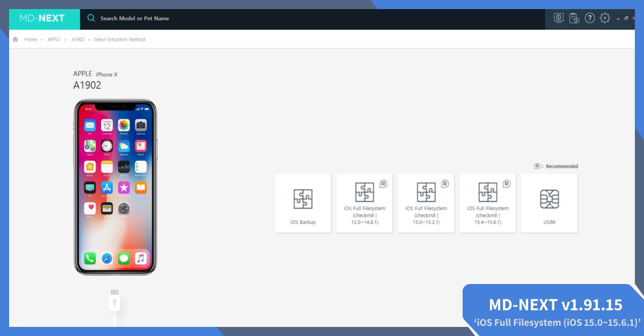The height and width of the screenshot is (336, 644).
Task: Click the Health app icon on the iPhone
Action: [90, 208]
